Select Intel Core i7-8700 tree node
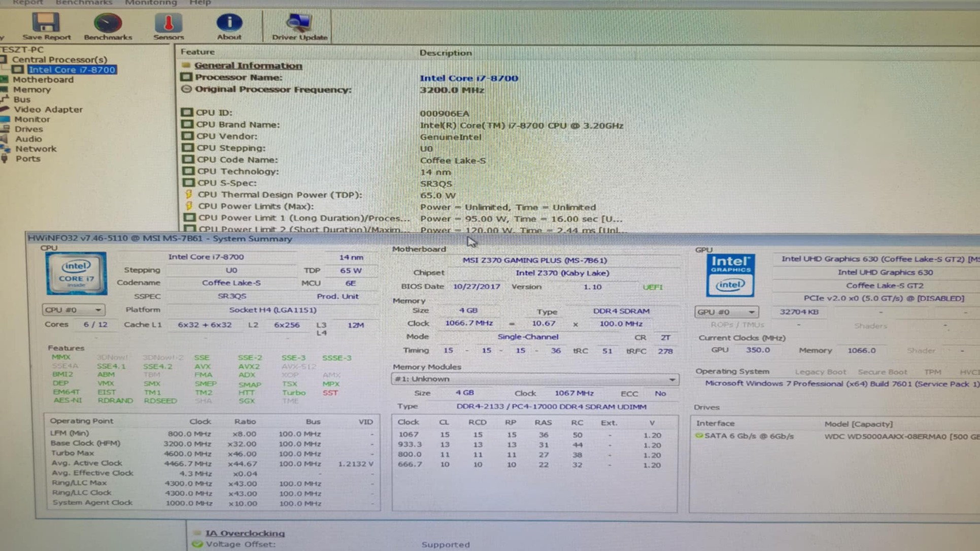Viewport: 980px width, 551px height. coord(72,70)
